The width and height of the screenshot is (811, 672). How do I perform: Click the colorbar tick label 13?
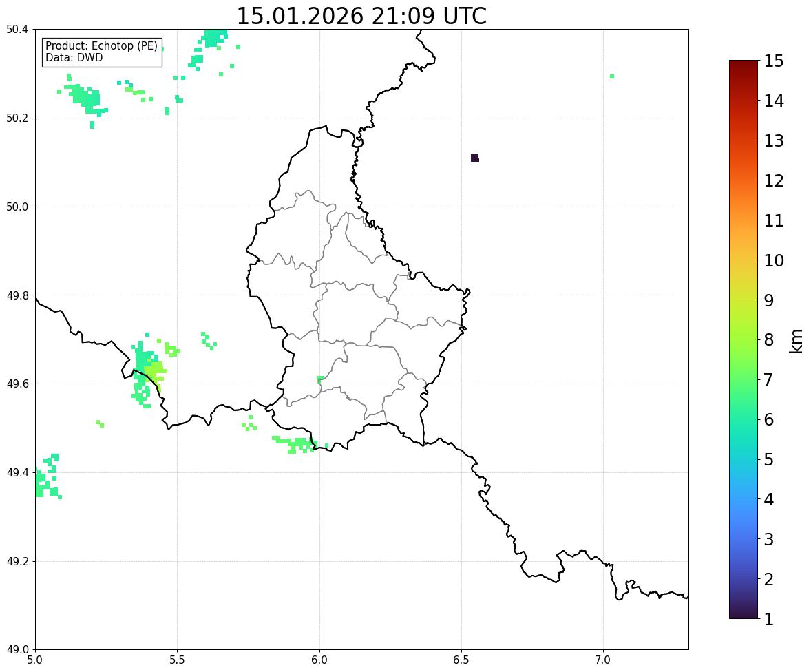tap(774, 140)
